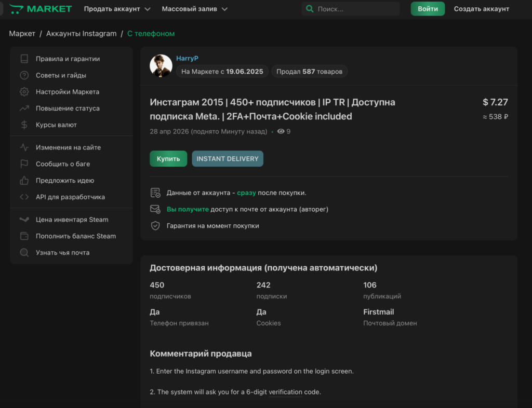Viewport: 532px width, 408px height.
Task: Click the account data checklist icon
Action: point(155,193)
